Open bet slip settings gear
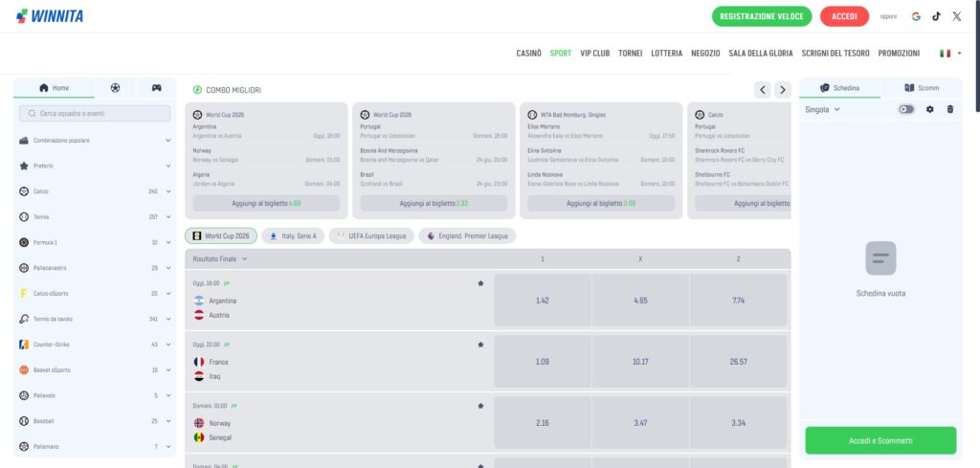The image size is (980, 468). click(929, 109)
